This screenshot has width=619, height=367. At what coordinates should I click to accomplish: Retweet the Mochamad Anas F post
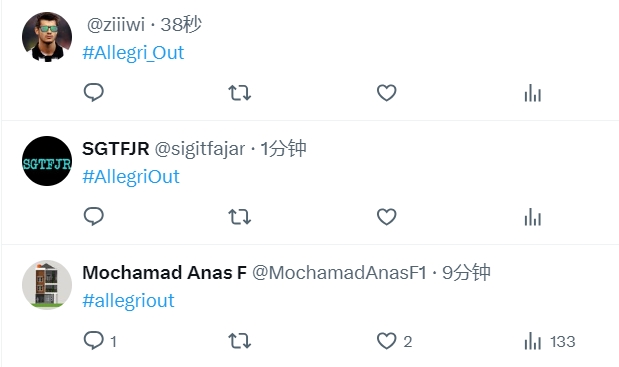[240, 341]
